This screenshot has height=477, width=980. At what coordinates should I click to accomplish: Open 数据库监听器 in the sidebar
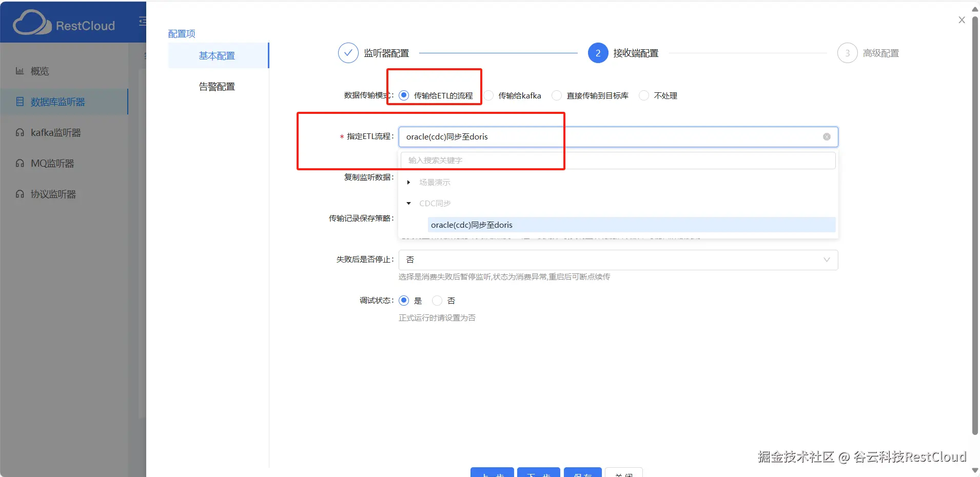[x=64, y=102]
